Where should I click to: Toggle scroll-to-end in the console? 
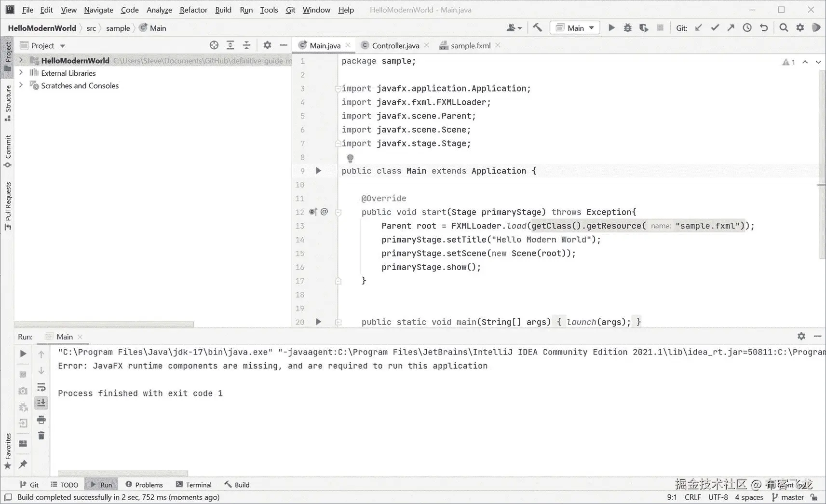[x=41, y=403]
